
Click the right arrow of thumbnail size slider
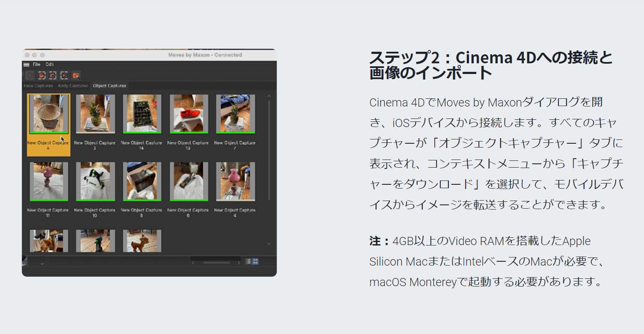click(239, 262)
